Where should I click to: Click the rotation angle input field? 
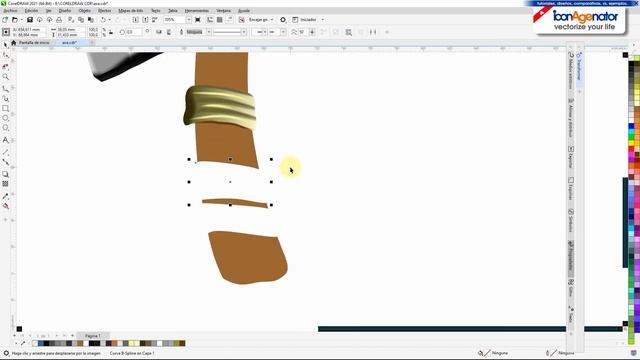coord(133,32)
